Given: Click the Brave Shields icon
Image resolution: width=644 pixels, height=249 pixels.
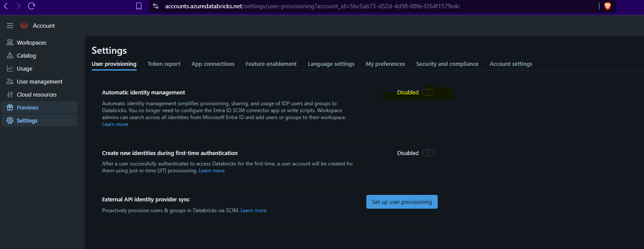Looking at the screenshot, I should (607, 6).
